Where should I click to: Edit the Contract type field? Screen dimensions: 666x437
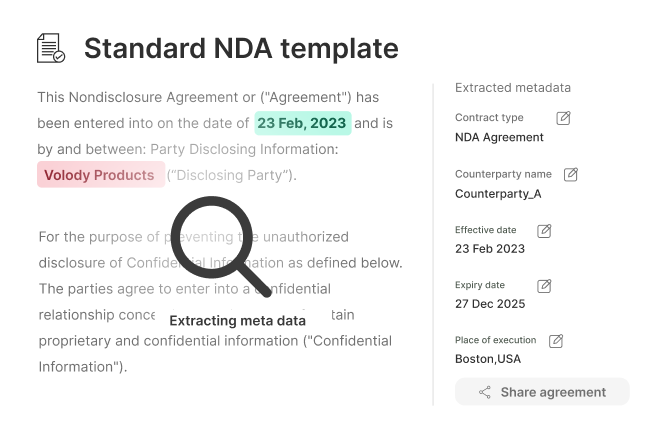coord(563,118)
